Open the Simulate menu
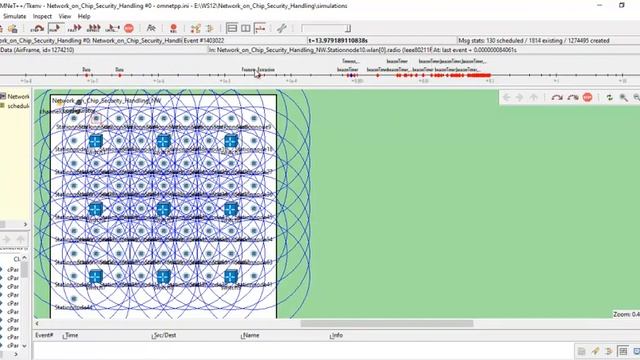Viewport: 640px width, 360px height. coord(14,16)
